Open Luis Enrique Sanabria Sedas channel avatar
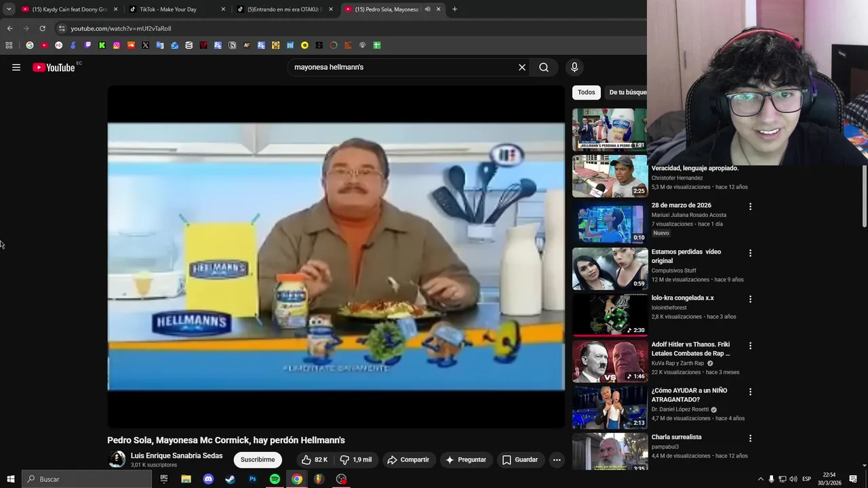This screenshot has height=488, width=868. click(x=117, y=460)
